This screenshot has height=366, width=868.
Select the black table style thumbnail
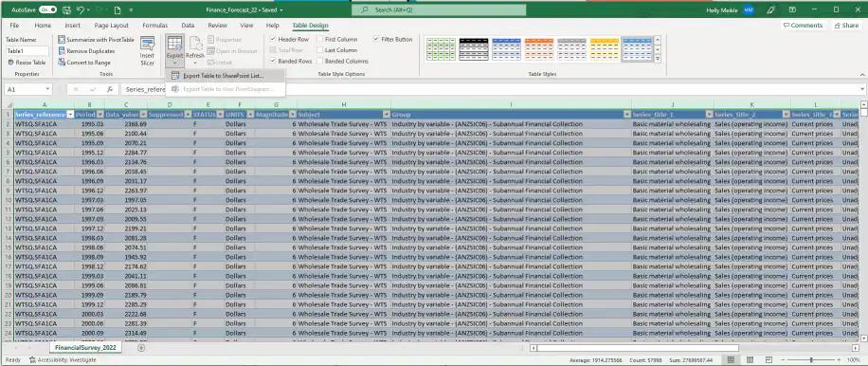click(474, 49)
